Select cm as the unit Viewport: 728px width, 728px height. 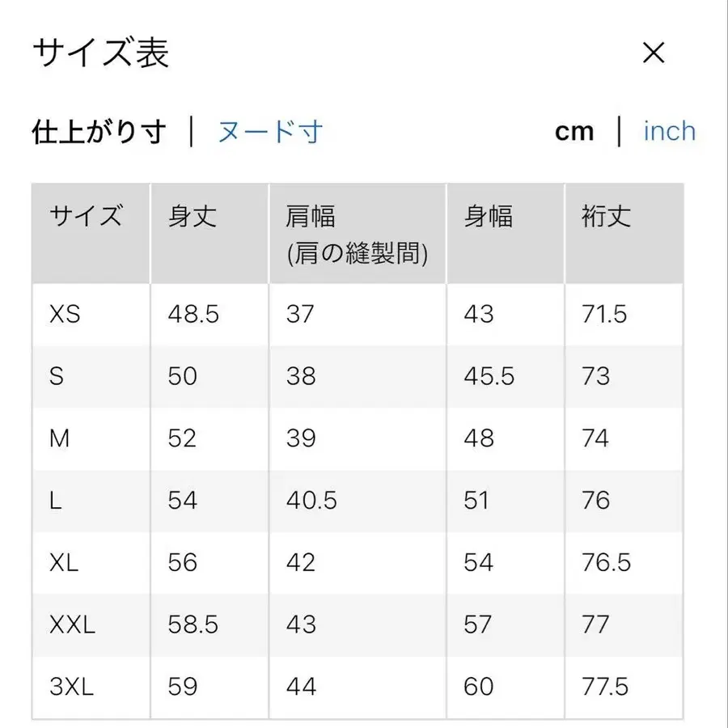pyautogui.click(x=574, y=131)
